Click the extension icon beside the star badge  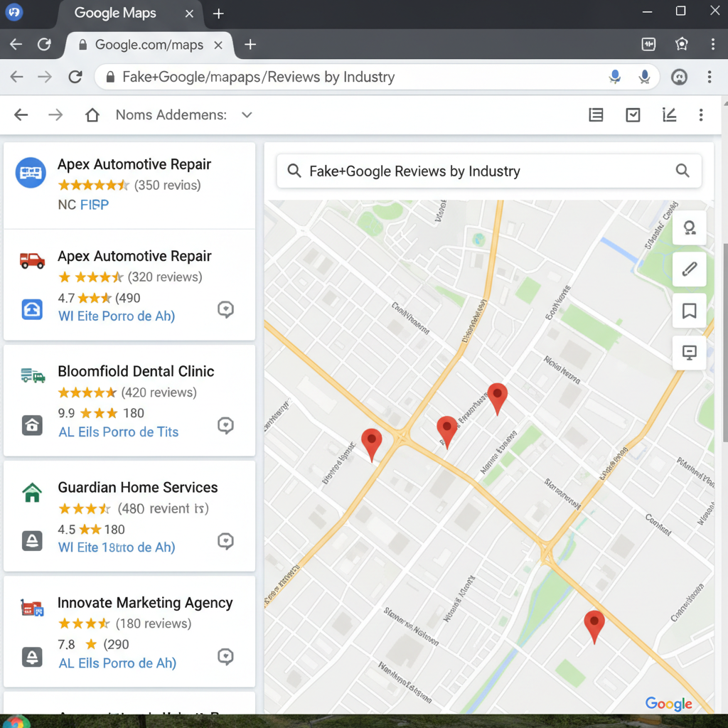648,44
